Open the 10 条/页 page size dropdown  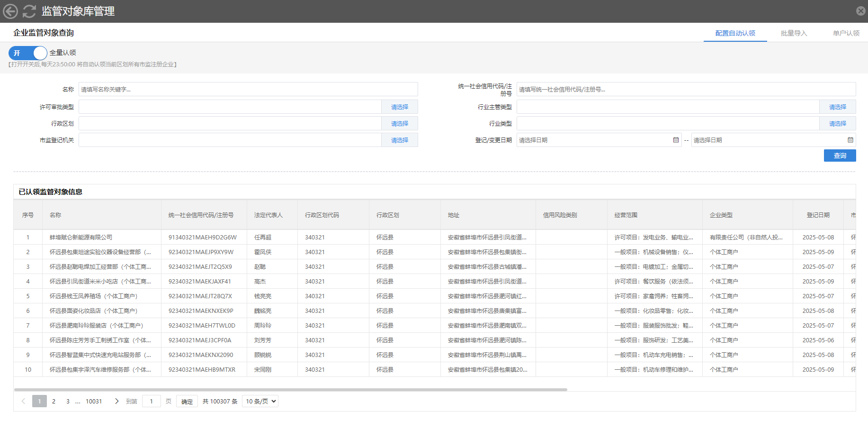click(x=260, y=401)
